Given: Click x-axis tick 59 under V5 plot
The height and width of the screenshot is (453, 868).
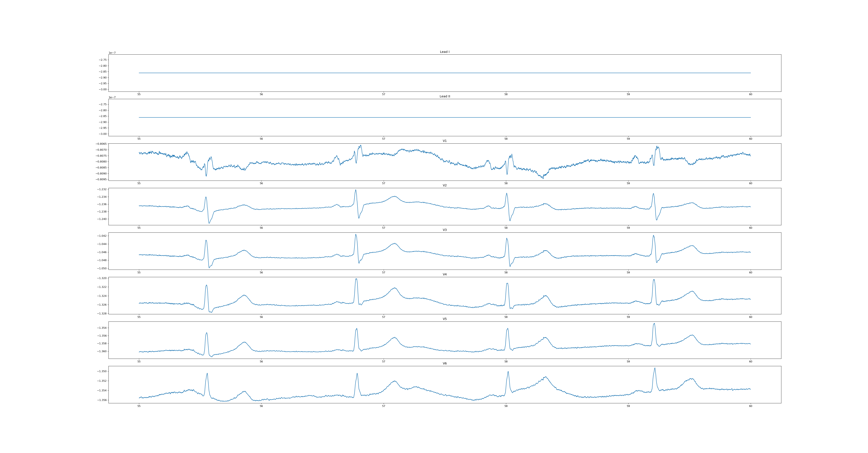Looking at the screenshot, I should tap(628, 362).
